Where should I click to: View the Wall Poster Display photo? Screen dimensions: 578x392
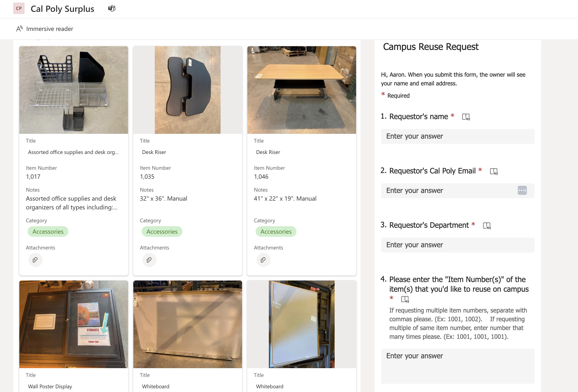coord(73,324)
